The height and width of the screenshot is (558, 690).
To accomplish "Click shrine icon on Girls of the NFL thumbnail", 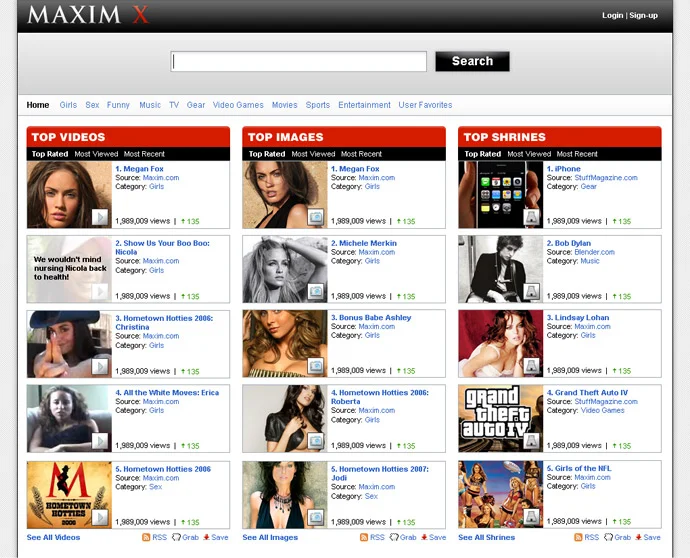I will click(x=532, y=517).
